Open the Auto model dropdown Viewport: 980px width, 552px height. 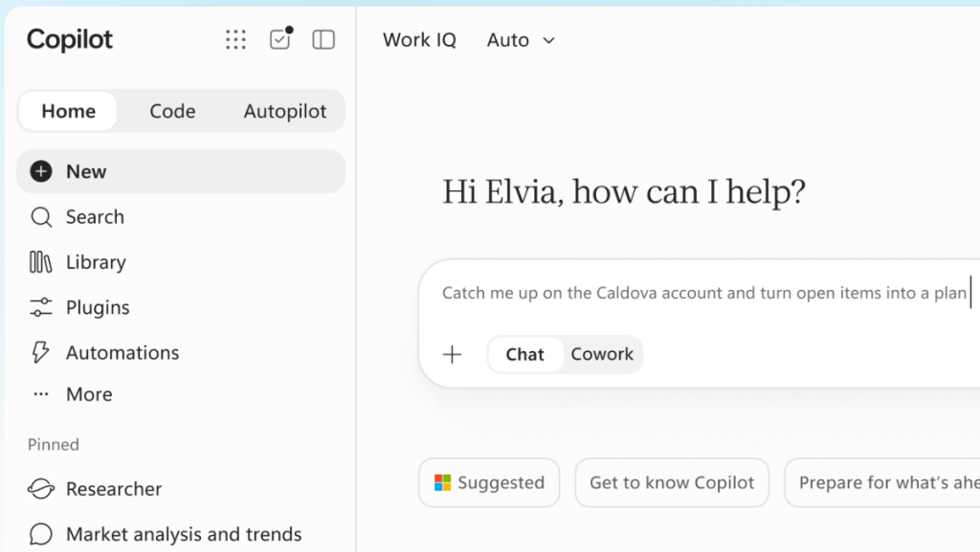pyautogui.click(x=522, y=40)
